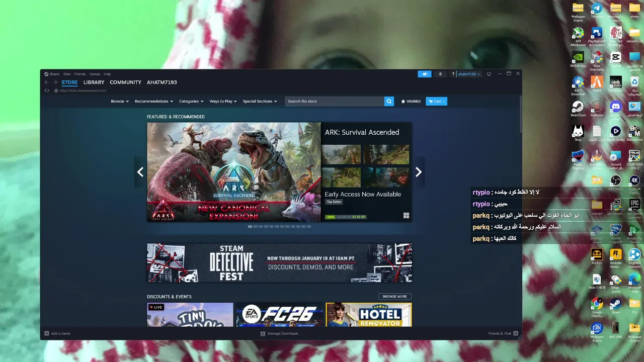Reload the Steam store page
This screenshot has width=644, height=362.
47,90
